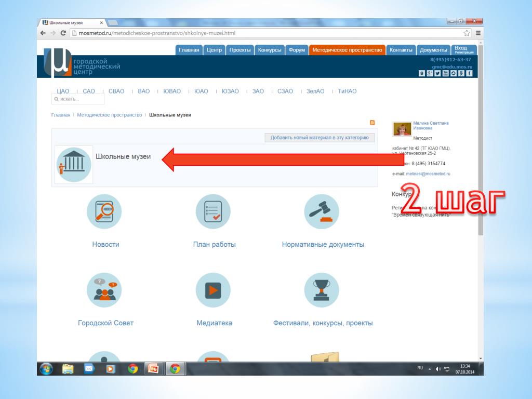Bookmark the page with the star icon
532x399 pixels.
pyautogui.click(x=467, y=33)
